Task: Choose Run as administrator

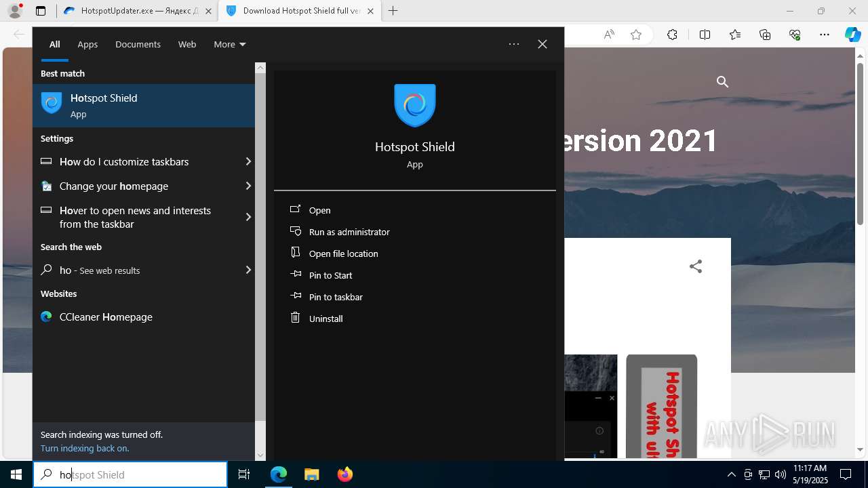Action: pyautogui.click(x=349, y=232)
